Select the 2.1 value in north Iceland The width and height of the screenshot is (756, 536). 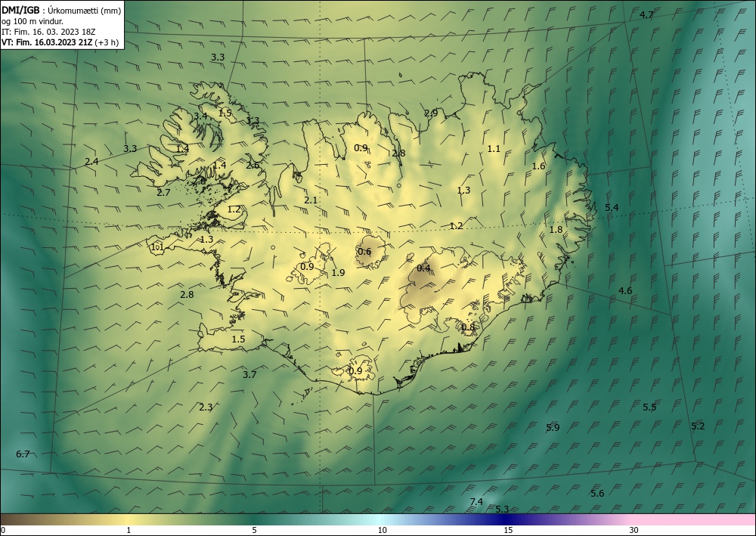(x=311, y=200)
